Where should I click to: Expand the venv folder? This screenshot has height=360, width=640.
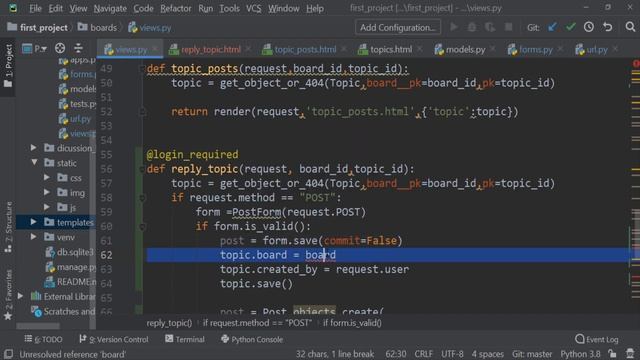pos(33,237)
